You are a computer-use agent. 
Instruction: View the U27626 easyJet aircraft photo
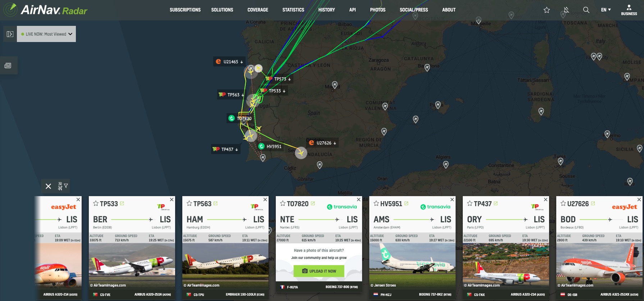pyautogui.click(x=599, y=266)
